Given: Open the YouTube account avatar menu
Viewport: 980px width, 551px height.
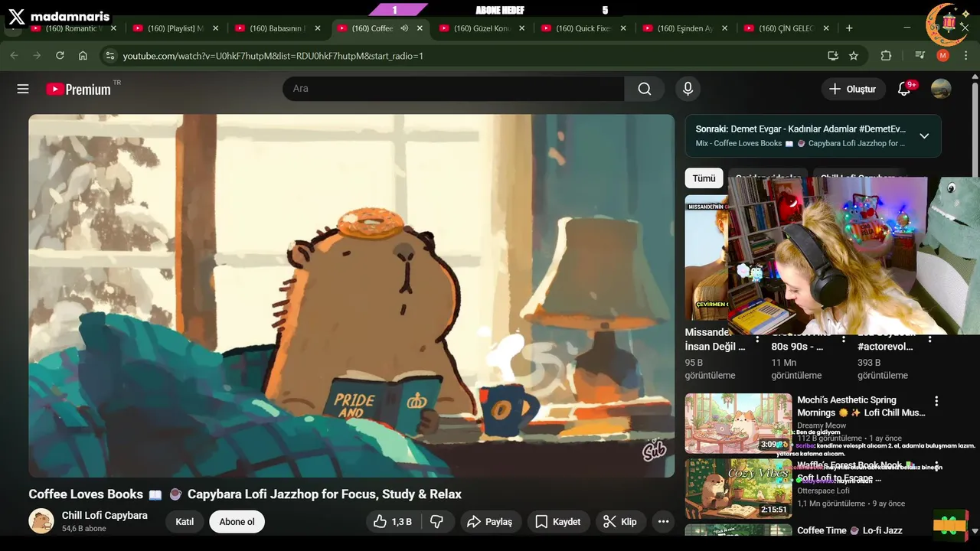Looking at the screenshot, I should (941, 89).
